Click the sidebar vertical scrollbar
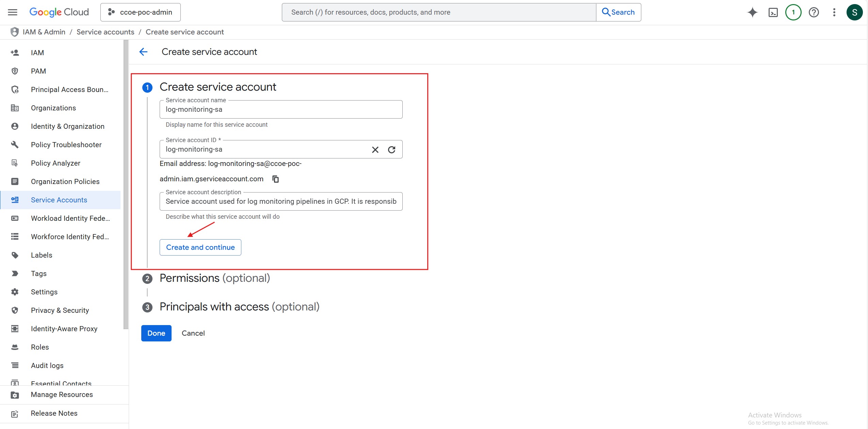868x429 pixels. pos(126,184)
